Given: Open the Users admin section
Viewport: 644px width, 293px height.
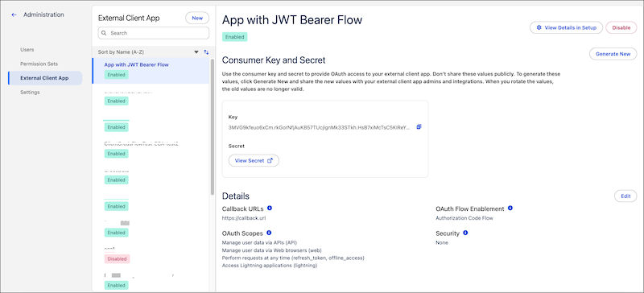Looking at the screenshot, I should coord(27,50).
